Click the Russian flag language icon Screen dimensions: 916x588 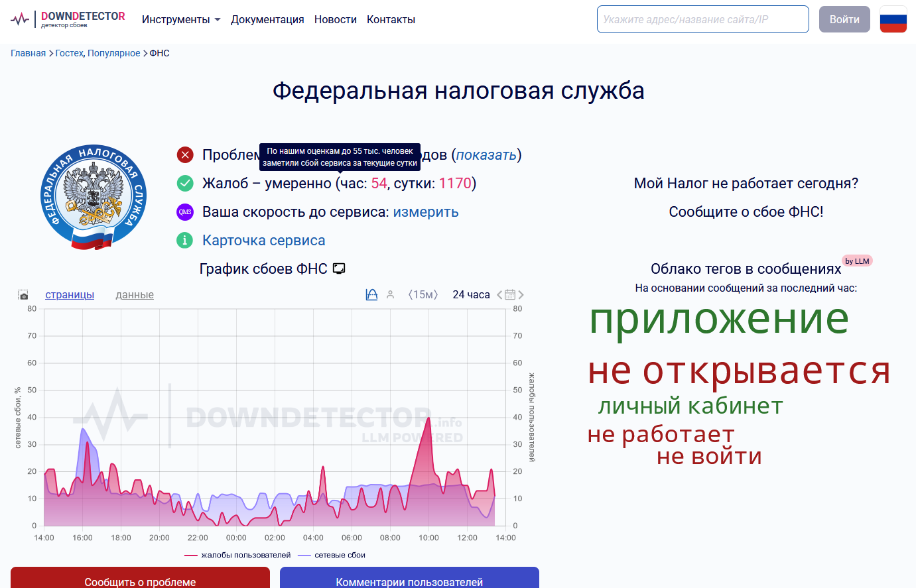(x=893, y=19)
